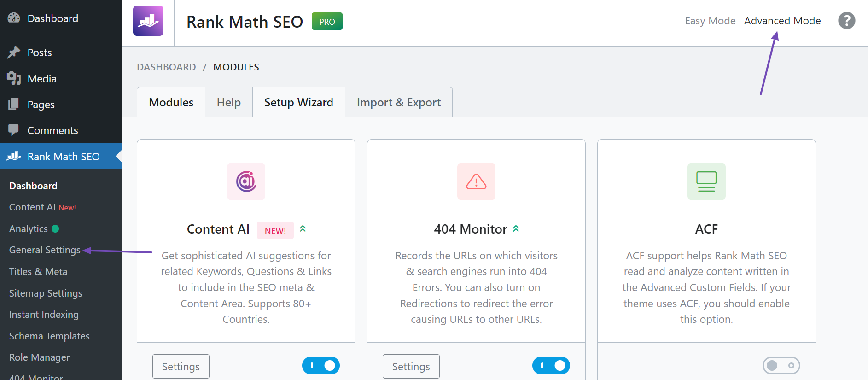
Task: Open Analytics submenu item
Action: click(29, 229)
